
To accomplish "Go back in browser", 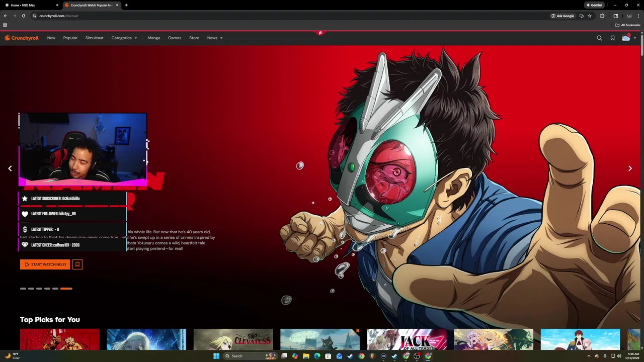I will (x=6, y=16).
